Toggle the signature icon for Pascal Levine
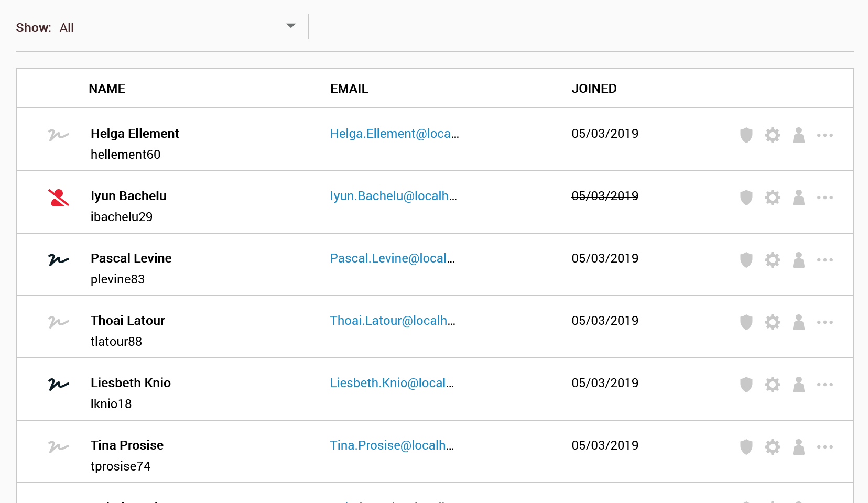Image resolution: width=868 pixels, height=503 pixels. pyautogui.click(x=59, y=259)
